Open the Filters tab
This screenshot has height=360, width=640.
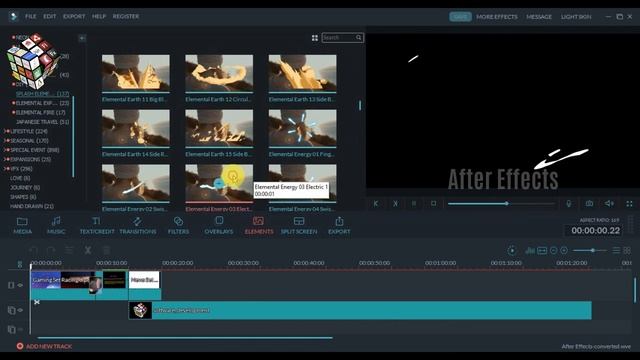(178, 226)
